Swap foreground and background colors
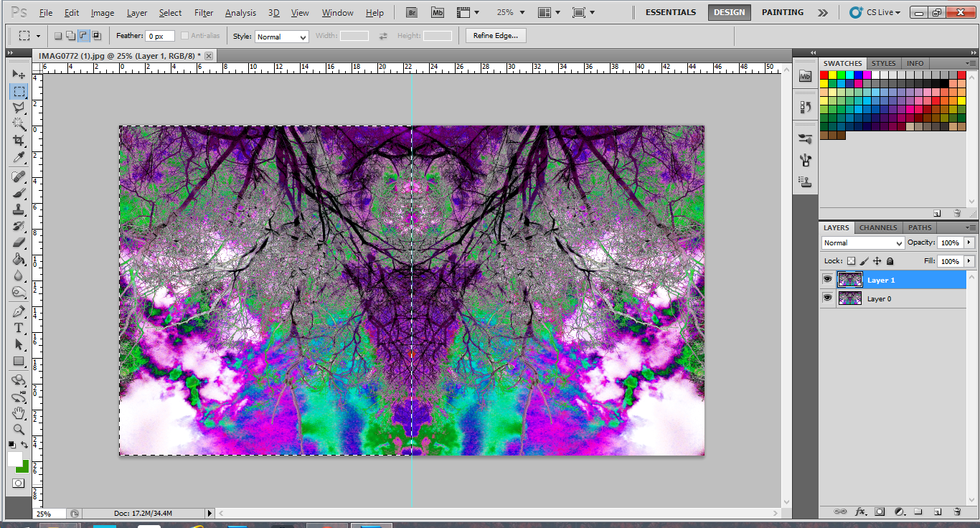This screenshot has width=980, height=528. coord(25,445)
